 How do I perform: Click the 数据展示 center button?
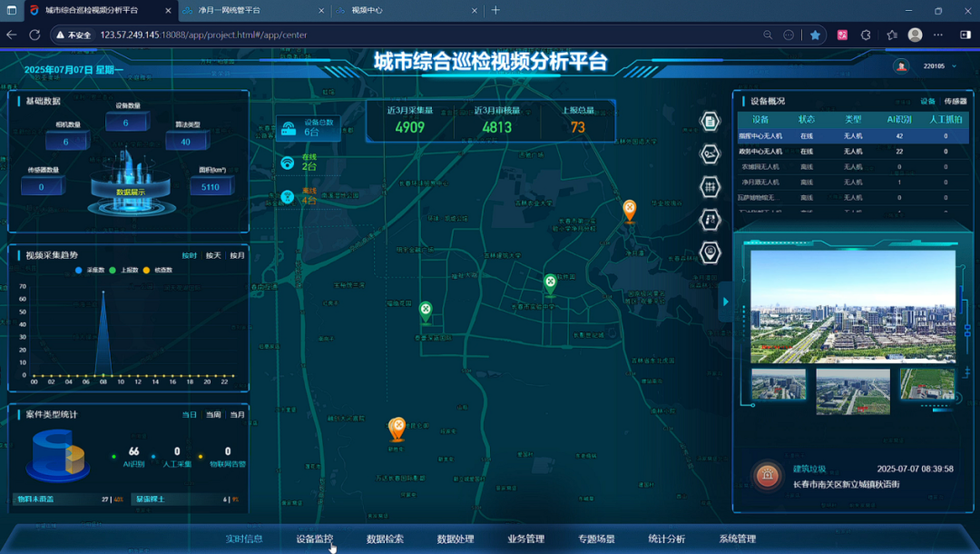pyautogui.click(x=130, y=192)
